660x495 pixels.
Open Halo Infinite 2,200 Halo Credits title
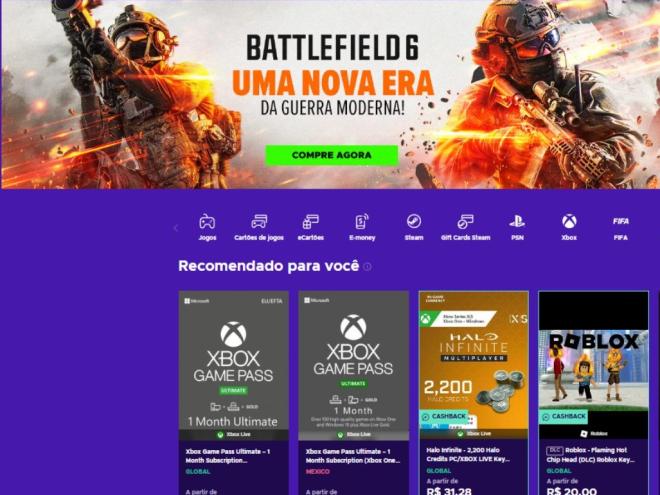[468, 455]
